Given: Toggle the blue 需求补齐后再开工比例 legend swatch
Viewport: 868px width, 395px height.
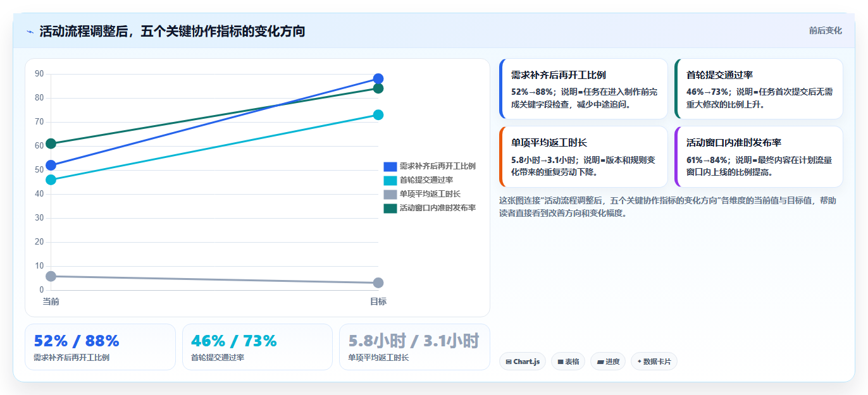Looking at the screenshot, I should pos(390,166).
